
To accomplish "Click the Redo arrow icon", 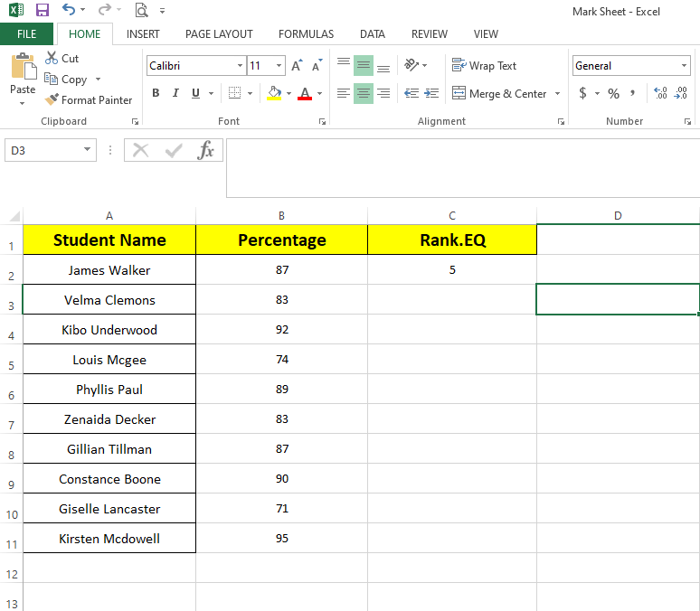I will [105, 9].
